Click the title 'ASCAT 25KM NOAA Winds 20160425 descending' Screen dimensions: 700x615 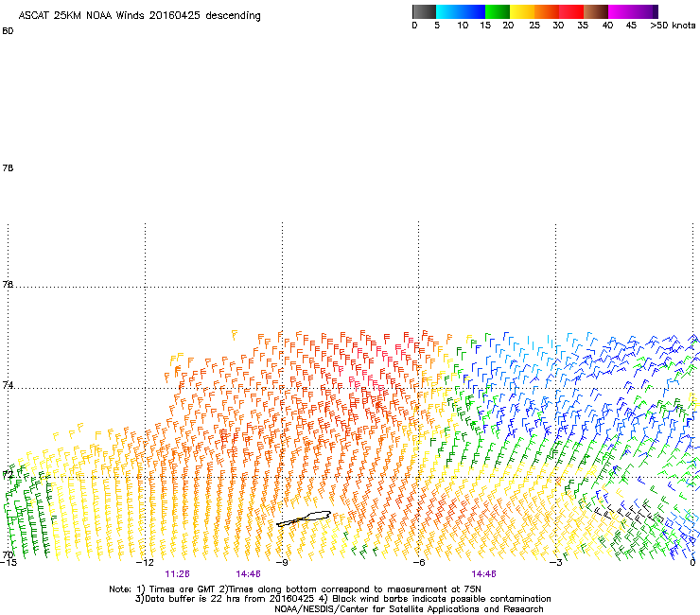(139, 15)
